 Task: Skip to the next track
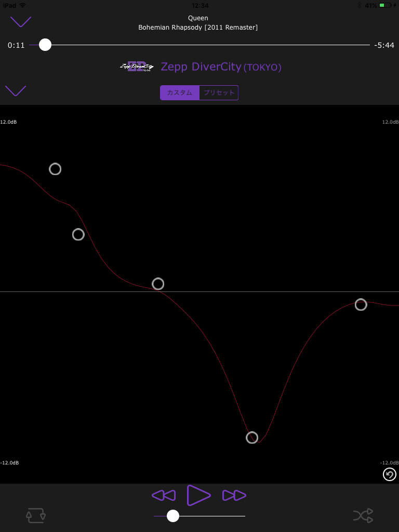pyautogui.click(x=234, y=495)
